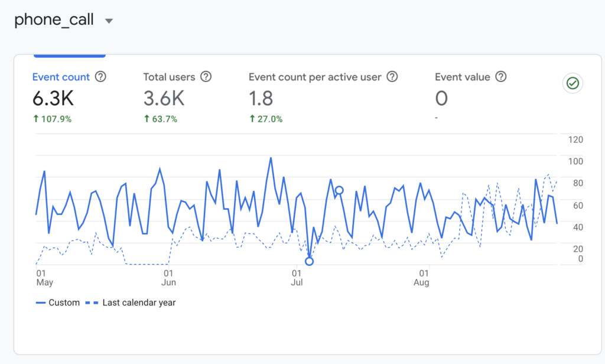
Task: Show help tooltip for Event value
Action: [x=501, y=77]
